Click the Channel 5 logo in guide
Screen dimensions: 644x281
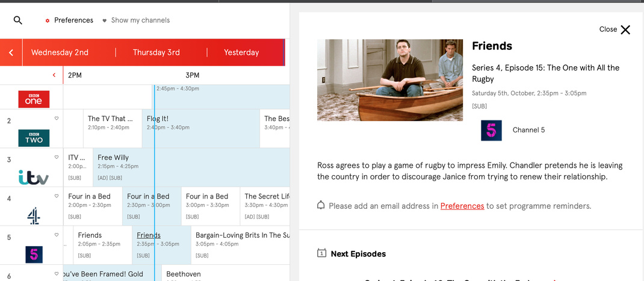(34, 255)
